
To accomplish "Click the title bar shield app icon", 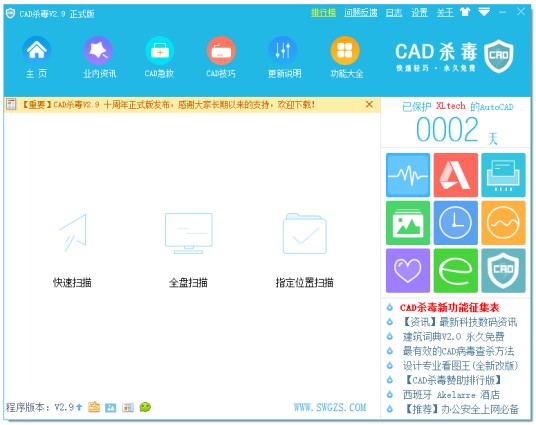I will (11, 13).
